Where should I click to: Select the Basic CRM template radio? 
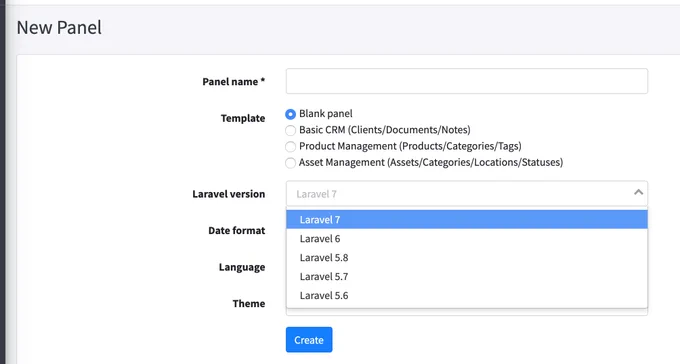pos(290,130)
